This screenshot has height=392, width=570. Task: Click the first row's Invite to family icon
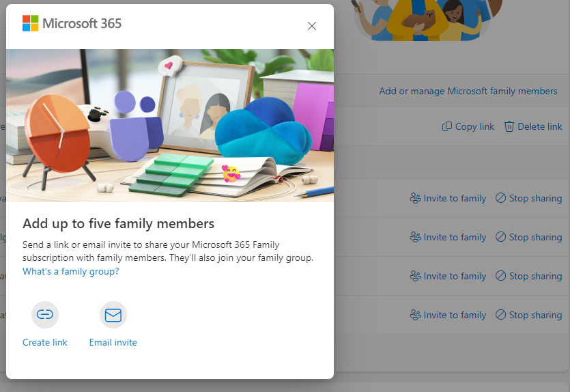coord(415,198)
